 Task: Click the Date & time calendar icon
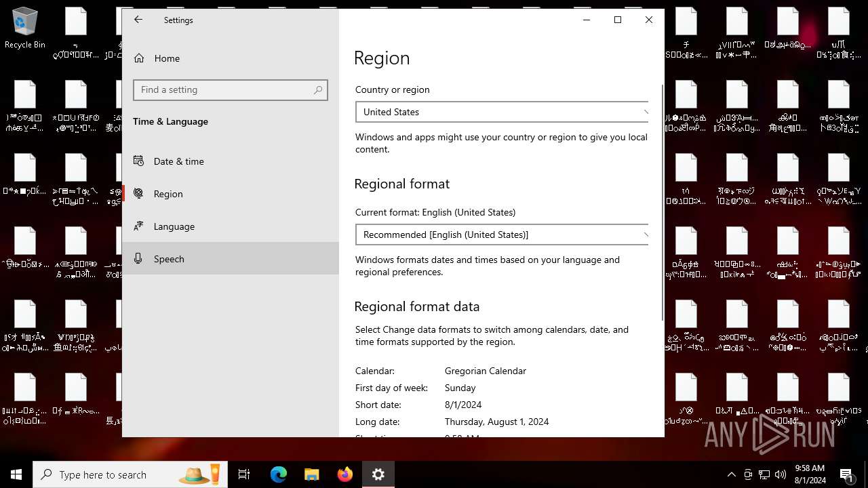[138, 161]
